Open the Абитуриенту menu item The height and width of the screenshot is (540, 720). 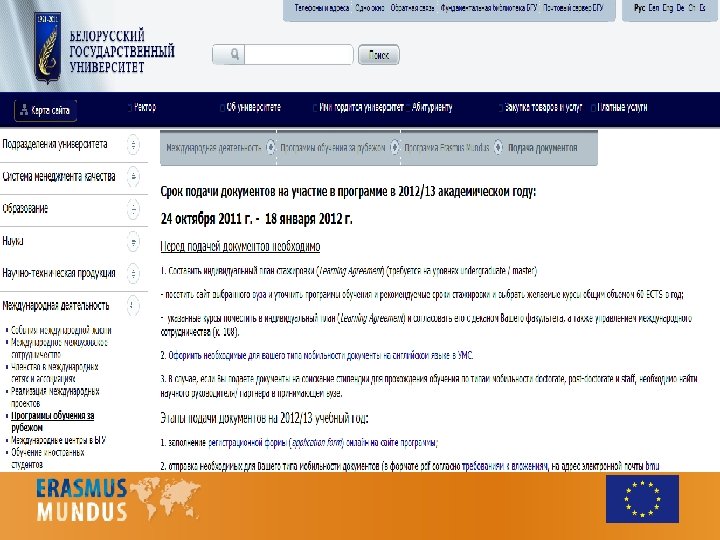432,107
